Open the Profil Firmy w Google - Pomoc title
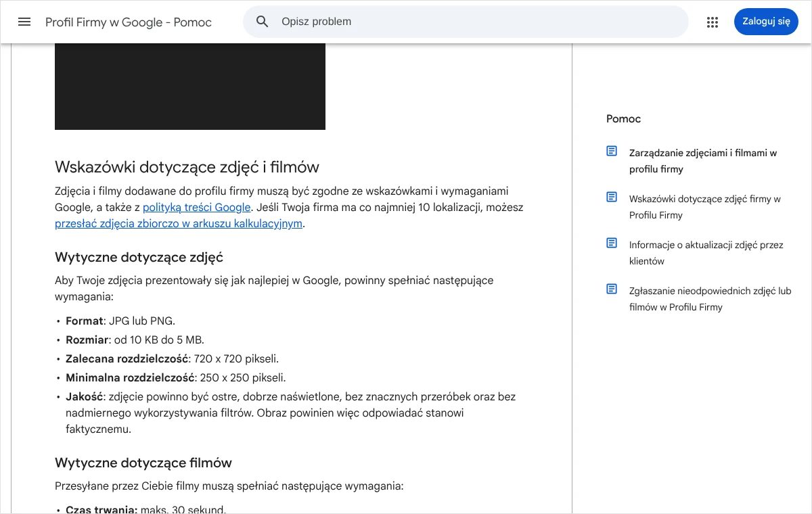This screenshot has height=514, width=812. [129, 22]
